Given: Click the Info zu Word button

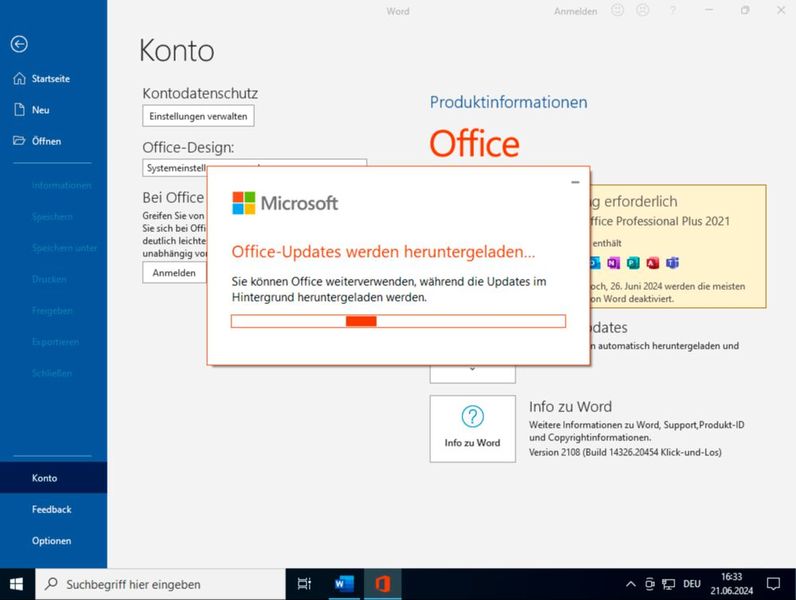Looking at the screenshot, I should tap(473, 429).
